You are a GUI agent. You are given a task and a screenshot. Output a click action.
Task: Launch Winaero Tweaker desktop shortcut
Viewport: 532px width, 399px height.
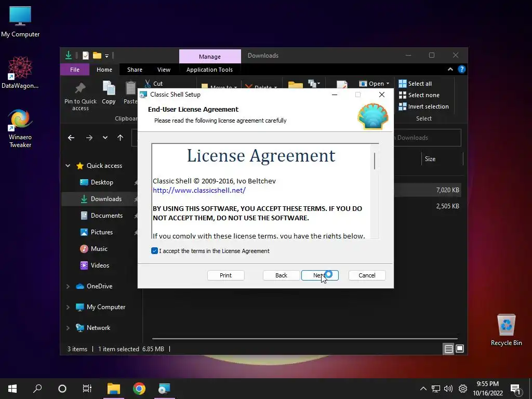[20, 128]
